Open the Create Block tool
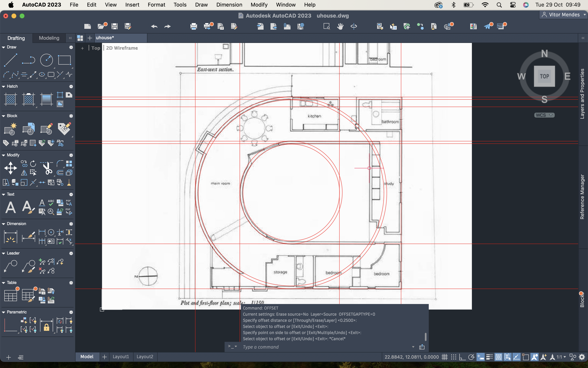 pos(10,129)
